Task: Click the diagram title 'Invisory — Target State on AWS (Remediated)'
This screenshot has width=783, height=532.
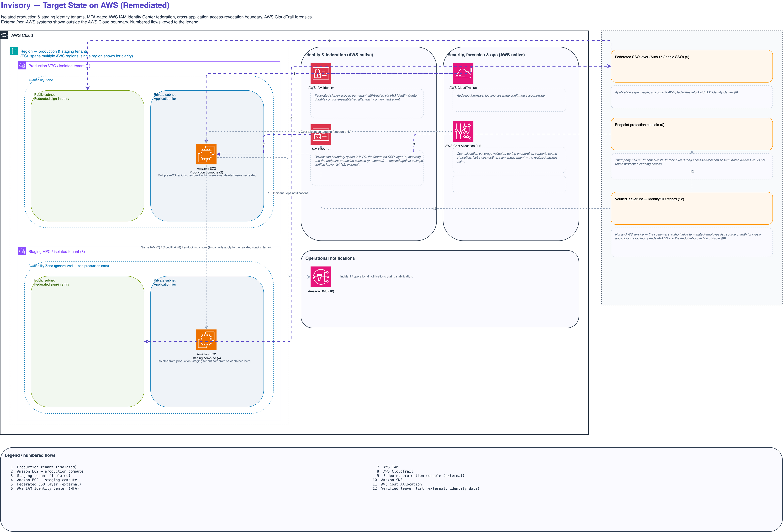Action: point(85,5)
